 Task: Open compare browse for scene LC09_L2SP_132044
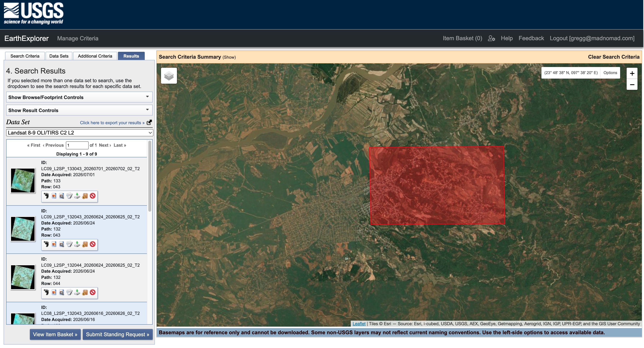(x=62, y=292)
